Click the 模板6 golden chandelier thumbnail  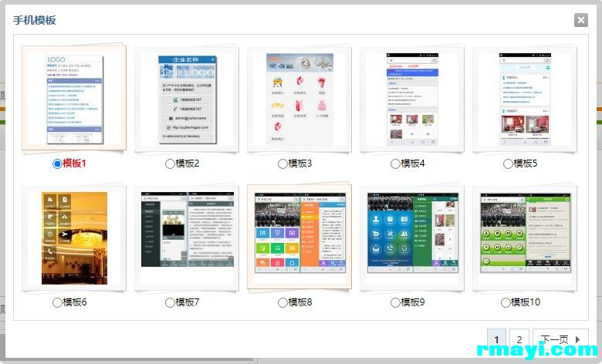coord(75,238)
